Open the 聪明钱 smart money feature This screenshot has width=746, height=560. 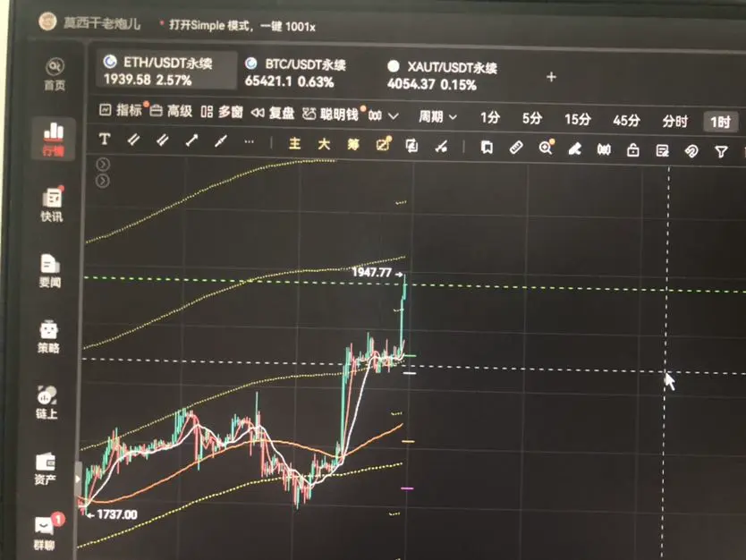point(331,115)
